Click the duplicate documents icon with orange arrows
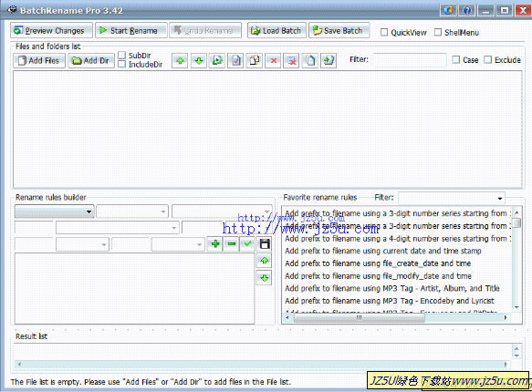 point(255,61)
